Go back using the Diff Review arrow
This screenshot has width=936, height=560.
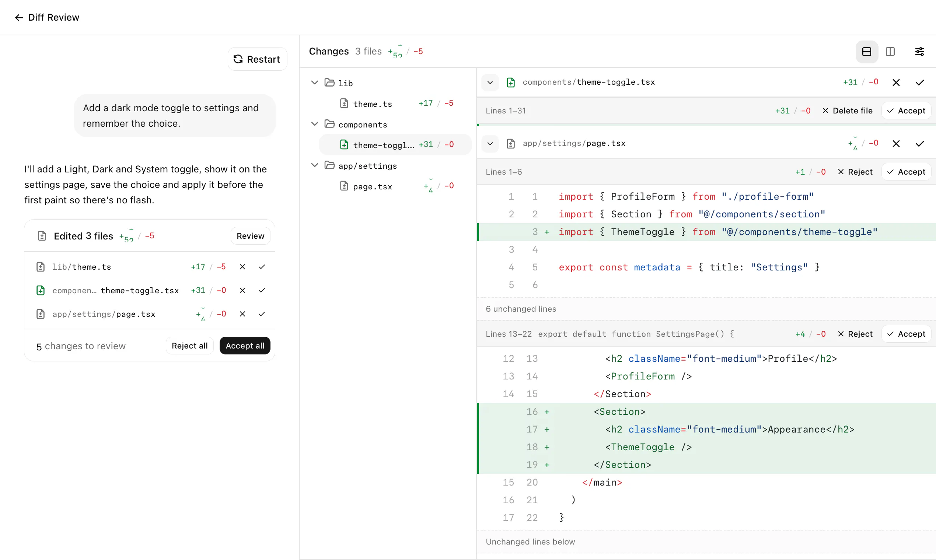coord(19,17)
